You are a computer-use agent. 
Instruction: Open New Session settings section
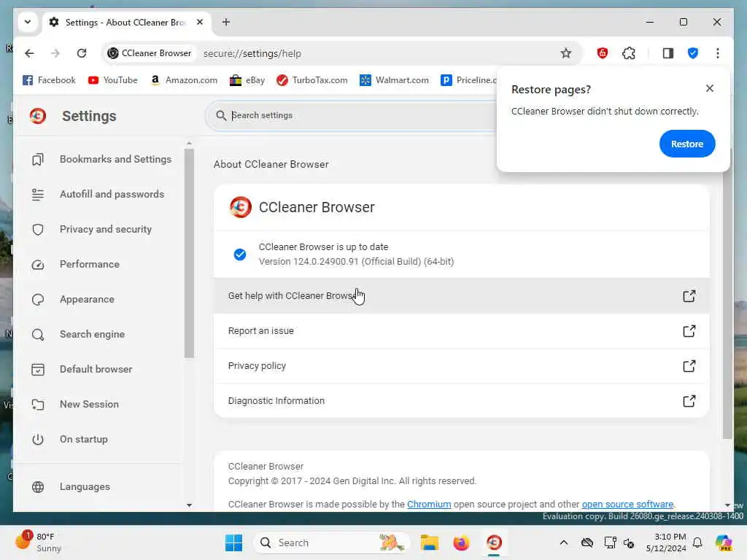[100, 404]
